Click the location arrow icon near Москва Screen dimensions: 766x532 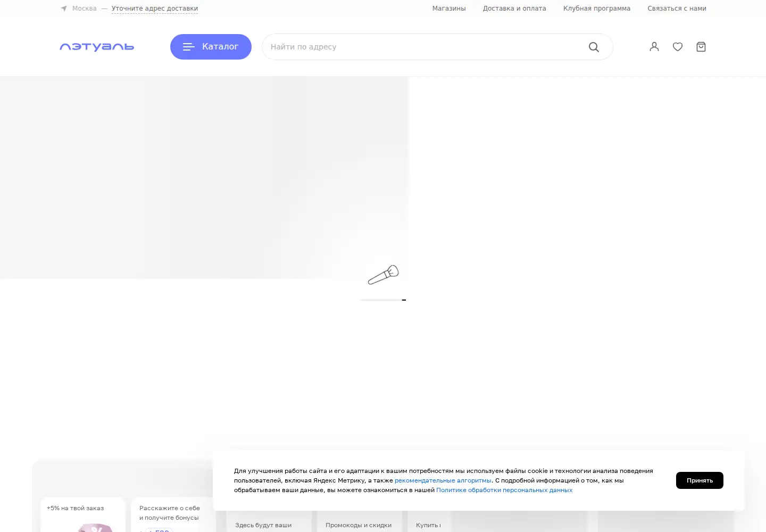pos(64,9)
